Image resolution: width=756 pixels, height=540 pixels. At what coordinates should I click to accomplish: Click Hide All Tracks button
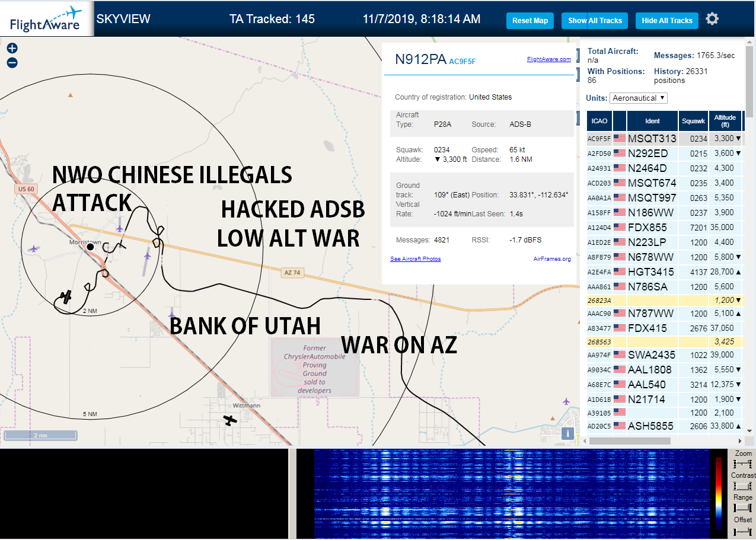667,21
